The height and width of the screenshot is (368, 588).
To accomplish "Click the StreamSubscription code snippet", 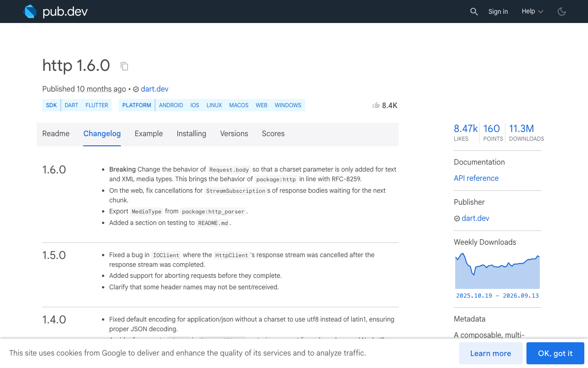I will click(x=236, y=191).
